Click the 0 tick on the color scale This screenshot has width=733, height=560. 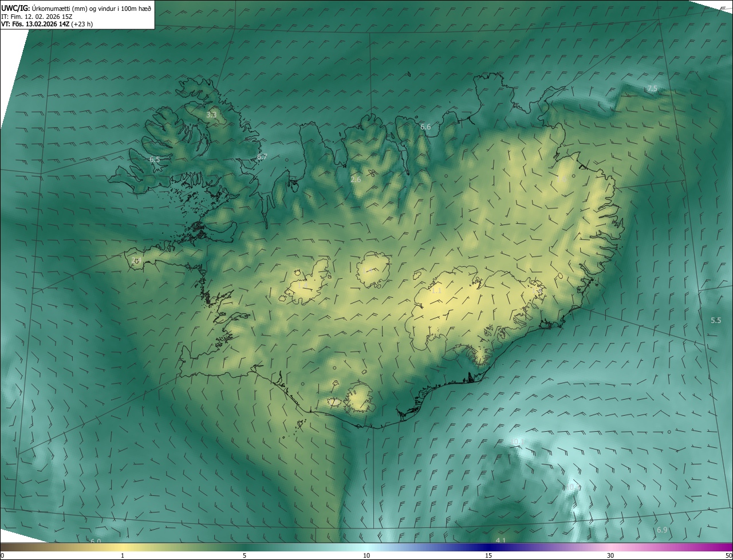coord(2,555)
